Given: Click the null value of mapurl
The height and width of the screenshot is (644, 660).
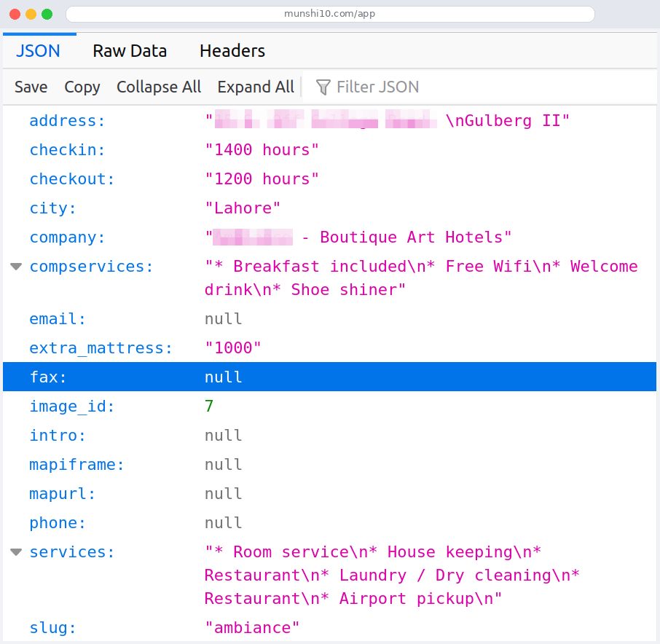Looking at the screenshot, I should (224, 494).
